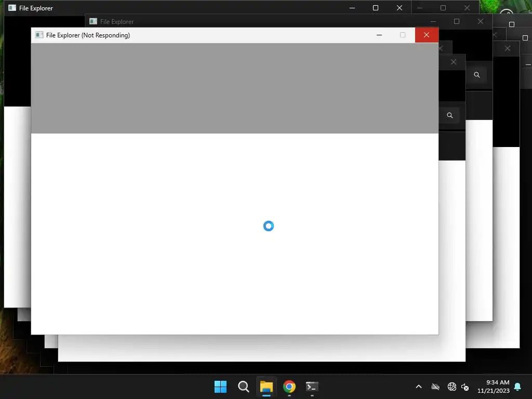Image resolution: width=532 pixels, height=399 pixels.
Task: Click the bright white "File Explorer" title text
Action: click(x=36, y=8)
